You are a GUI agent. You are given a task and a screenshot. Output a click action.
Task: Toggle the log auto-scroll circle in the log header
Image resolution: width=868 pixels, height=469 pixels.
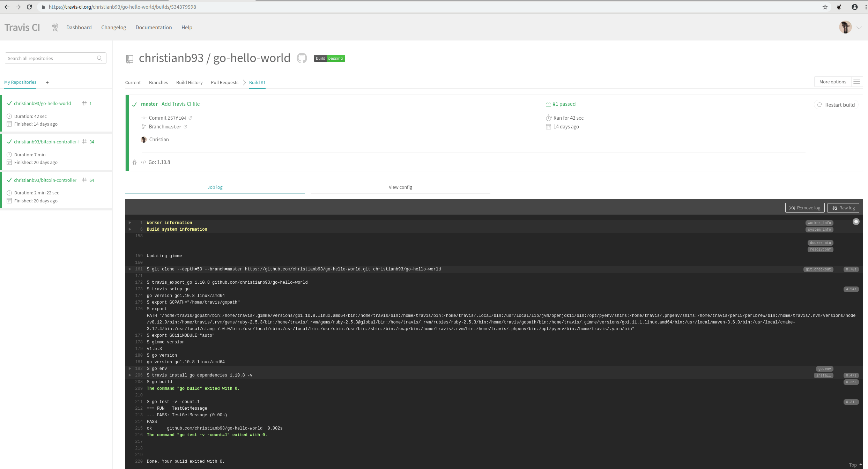pos(856,221)
